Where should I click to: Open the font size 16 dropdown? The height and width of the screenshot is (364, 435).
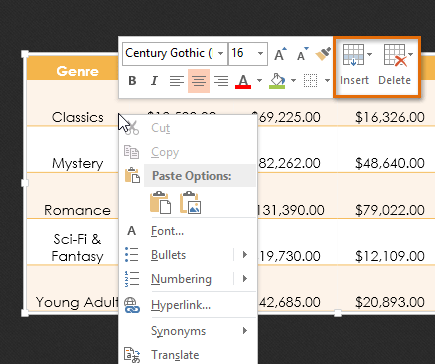pos(260,54)
